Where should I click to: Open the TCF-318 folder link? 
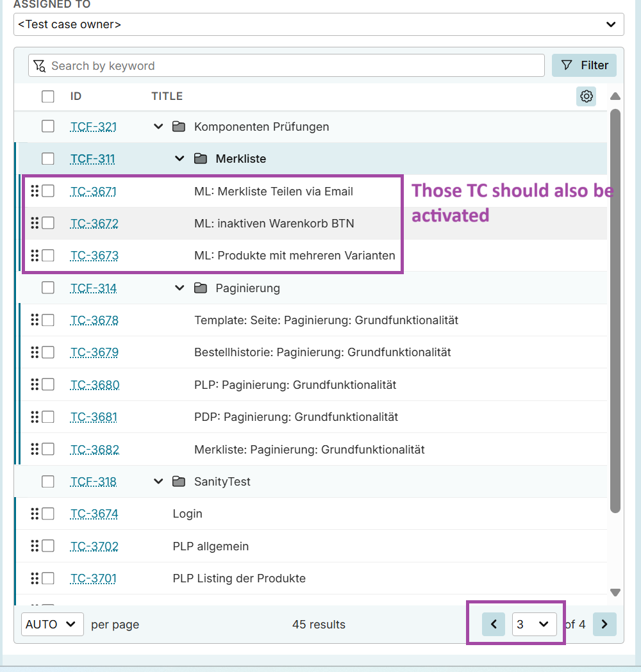pyautogui.click(x=94, y=482)
